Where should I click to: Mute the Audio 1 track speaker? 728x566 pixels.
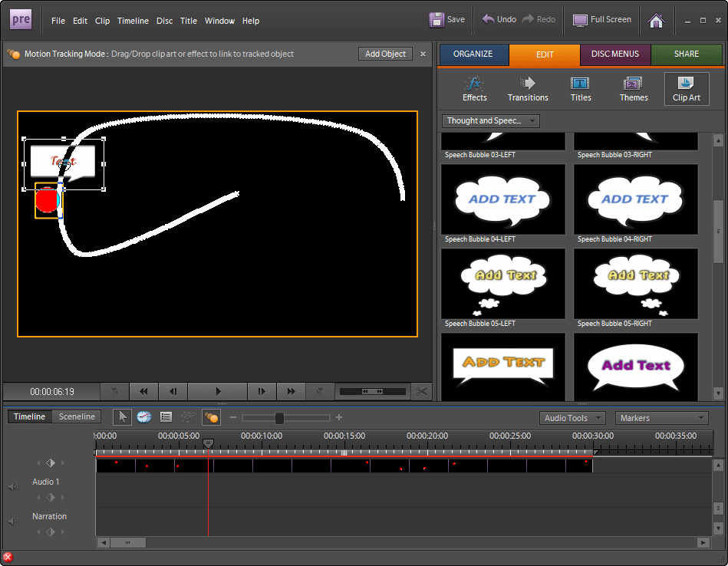point(12,487)
